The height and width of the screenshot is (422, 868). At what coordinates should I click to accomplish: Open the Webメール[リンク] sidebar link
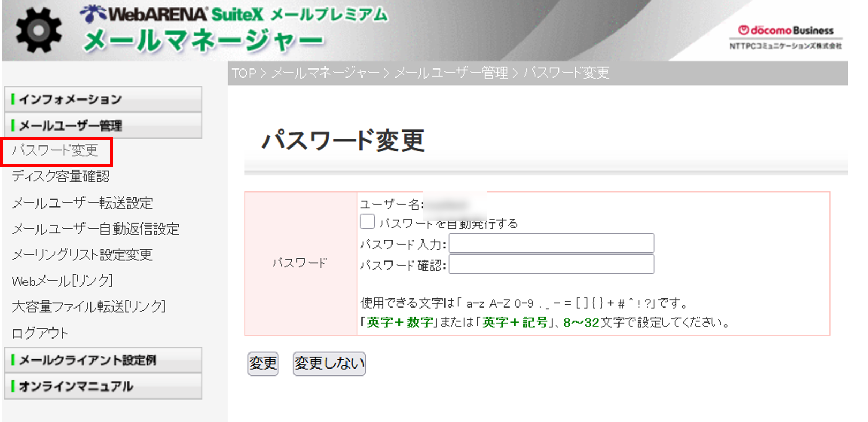pyautogui.click(x=62, y=281)
